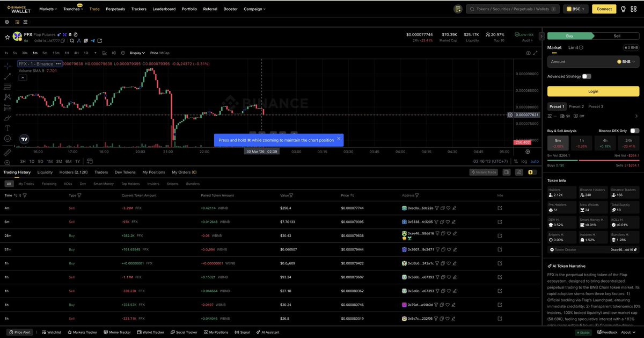Take a chart snapshot with camera icon
Image resolution: width=644 pixels, height=338 pixels.
(x=528, y=53)
